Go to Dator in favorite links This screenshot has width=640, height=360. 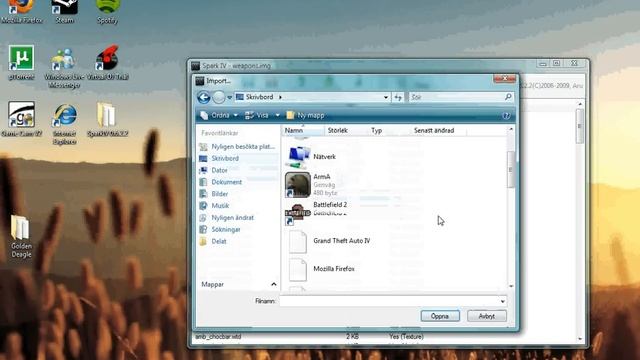point(213,170)
